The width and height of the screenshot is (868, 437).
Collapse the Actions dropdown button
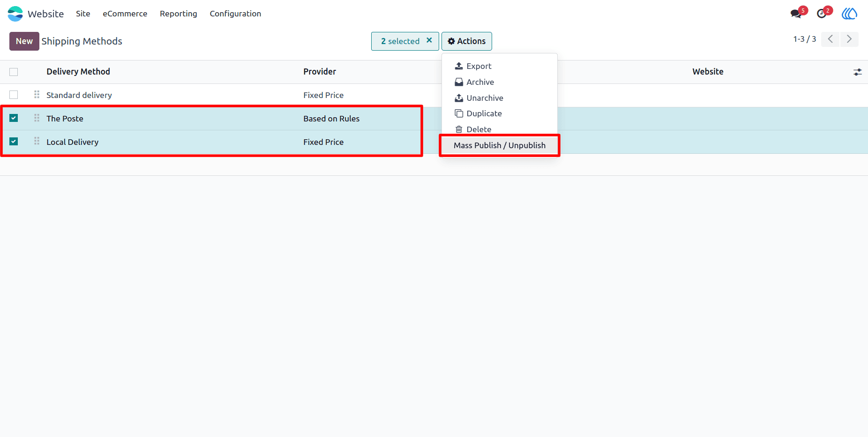click(466, 41)
